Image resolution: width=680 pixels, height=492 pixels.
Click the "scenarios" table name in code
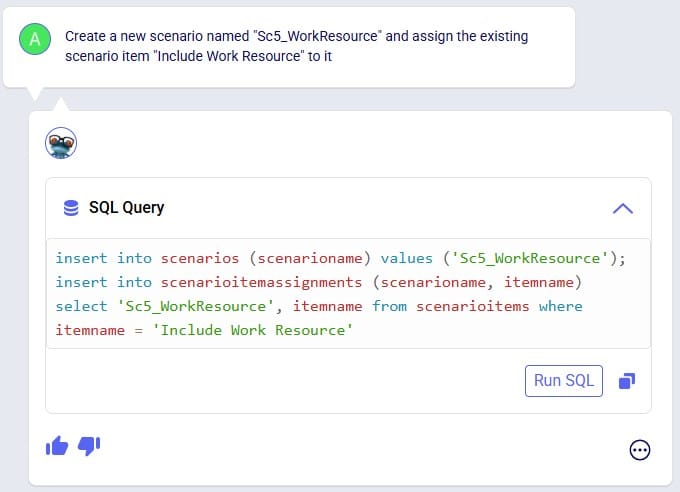[x=200, y=259]
